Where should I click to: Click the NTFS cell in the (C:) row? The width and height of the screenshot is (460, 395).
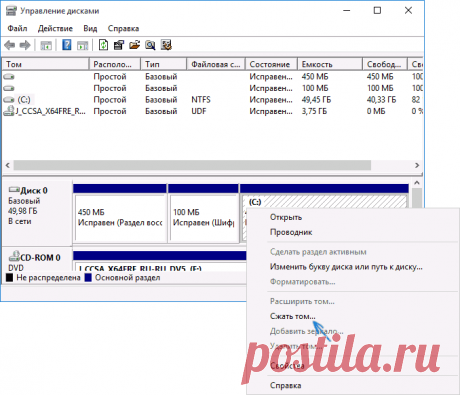pos(201,100)
